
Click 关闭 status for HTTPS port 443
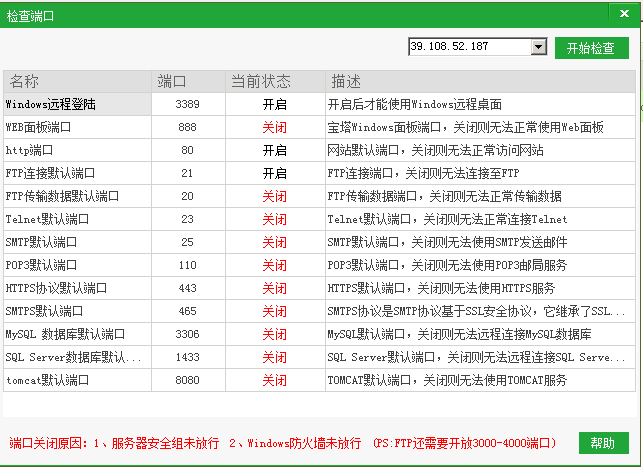click(x=275, y=288)
